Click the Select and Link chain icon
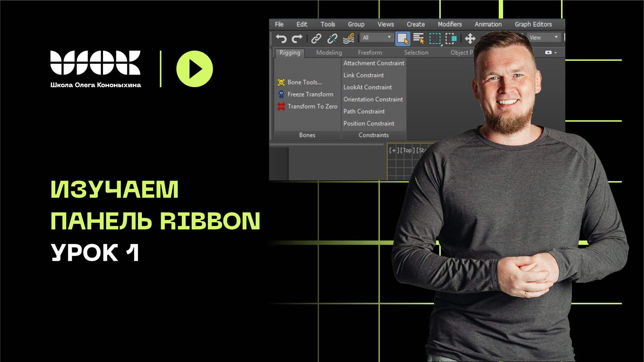 point(316,39)
